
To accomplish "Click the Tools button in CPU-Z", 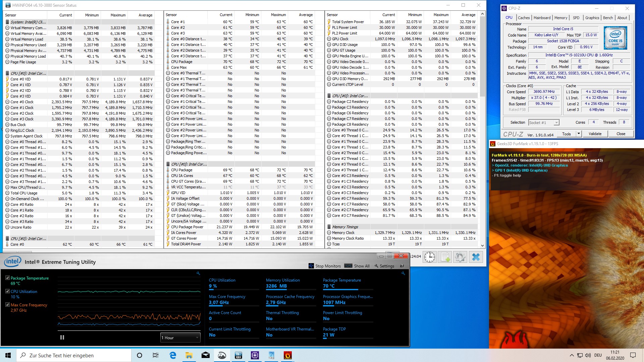I will point(567,134).
